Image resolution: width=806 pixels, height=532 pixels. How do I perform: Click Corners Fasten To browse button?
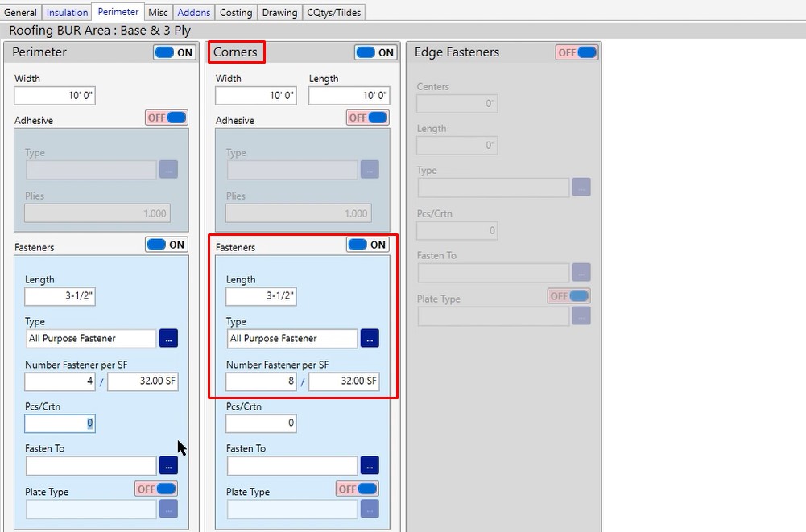pos(370,465)
